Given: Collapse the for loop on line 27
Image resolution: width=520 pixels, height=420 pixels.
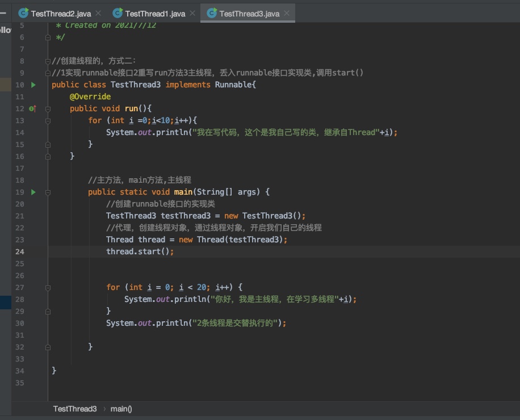Looking at the screenshot, I should pyautogui.click(x=48, y=288).
